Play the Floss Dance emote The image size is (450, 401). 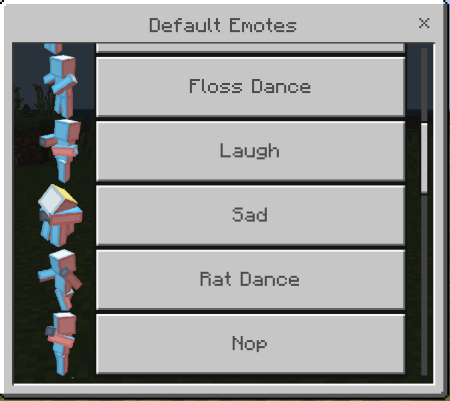[x=250, y=87]
